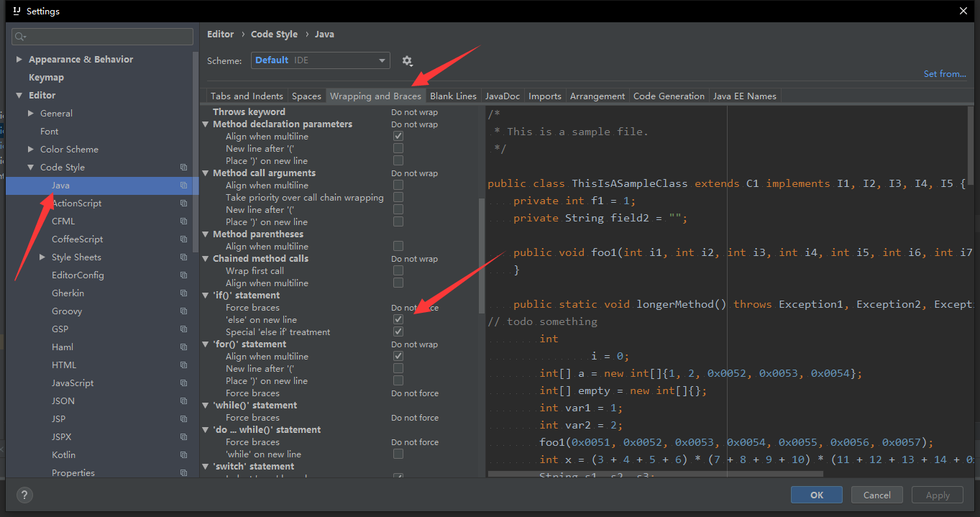The height and width of the screenshot is (517, 980).
Task: Open the Java EE Names tab
Action: point(745,96)
